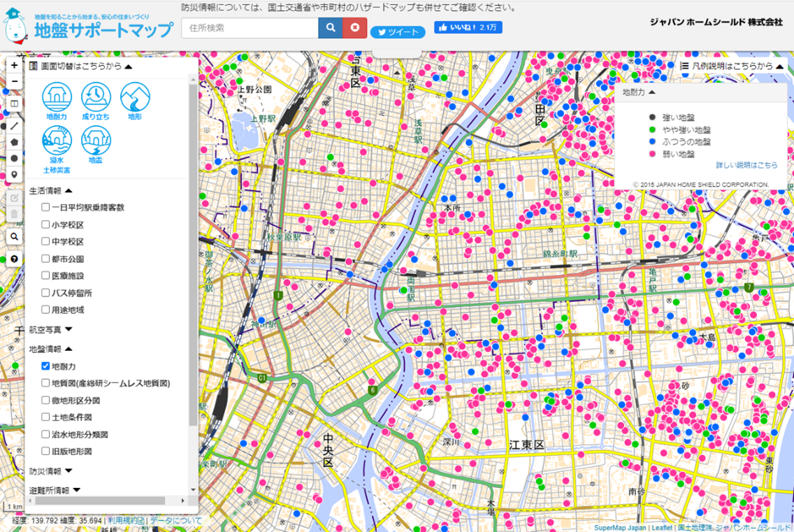
Task: Open the map search magnifier tool
Action: (14, 236)
